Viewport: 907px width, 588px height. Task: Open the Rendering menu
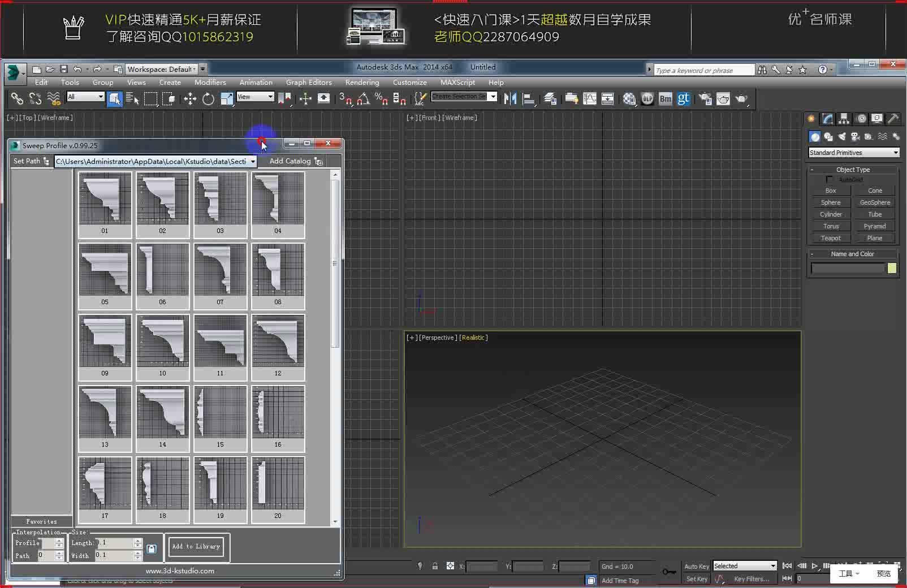362,83
